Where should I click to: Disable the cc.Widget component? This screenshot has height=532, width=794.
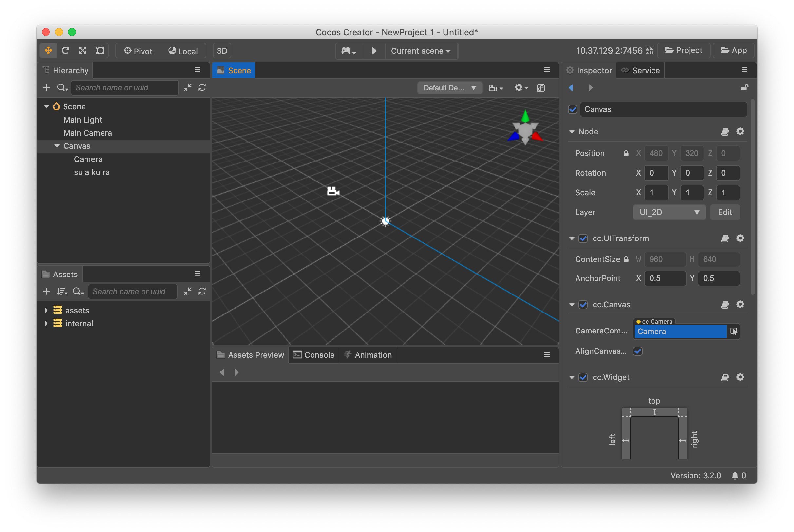point(583,378)
